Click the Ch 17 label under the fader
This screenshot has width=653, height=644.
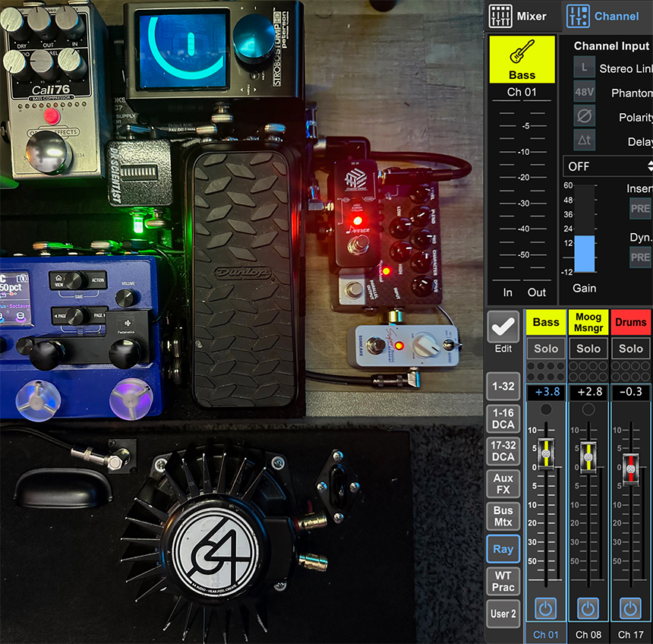pyautogui.click(x=631, y=634)
